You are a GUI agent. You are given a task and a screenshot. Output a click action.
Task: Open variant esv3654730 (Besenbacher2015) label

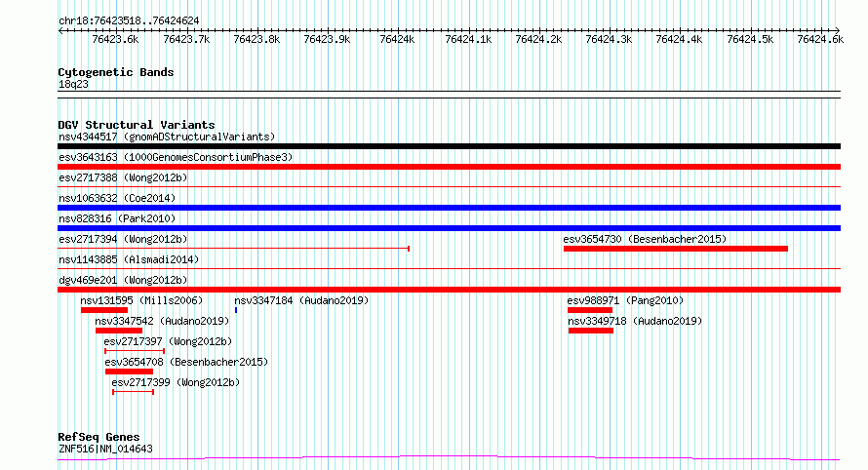[645, 239]
